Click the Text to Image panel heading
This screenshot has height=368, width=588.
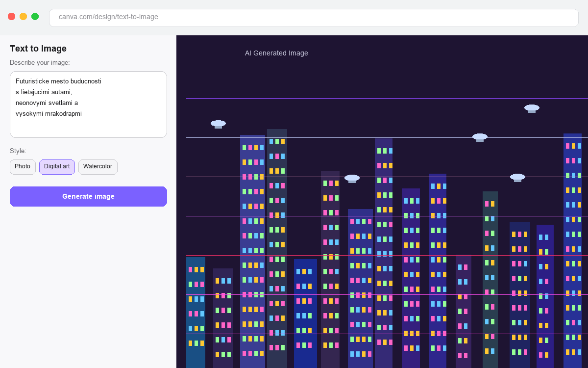point(38,49)
